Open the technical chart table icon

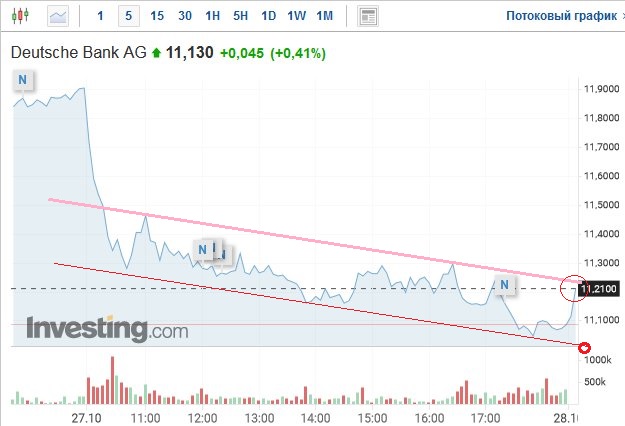pyautogui.click(x=368, y=16)
